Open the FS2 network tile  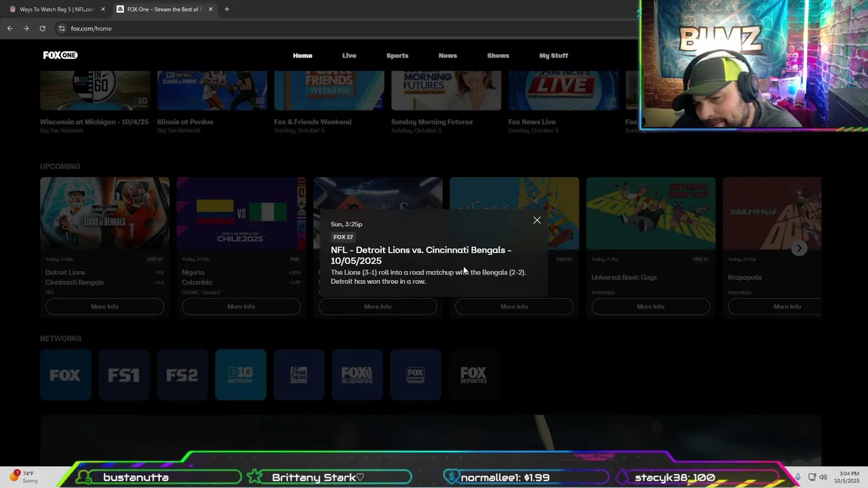point(182,375)
